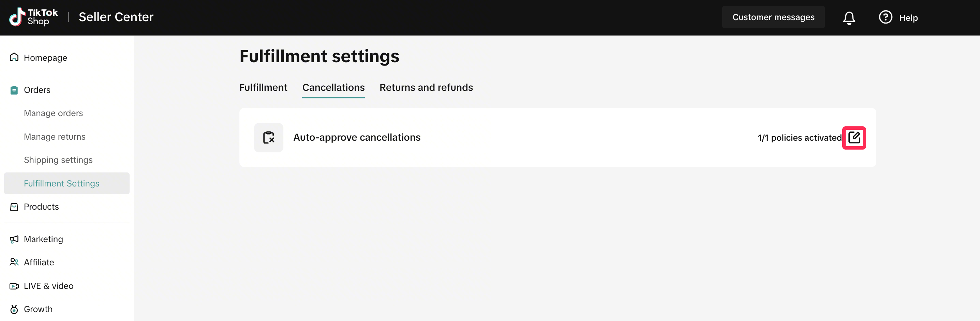Click the Marketing megaphone icon

click(14, 239)
